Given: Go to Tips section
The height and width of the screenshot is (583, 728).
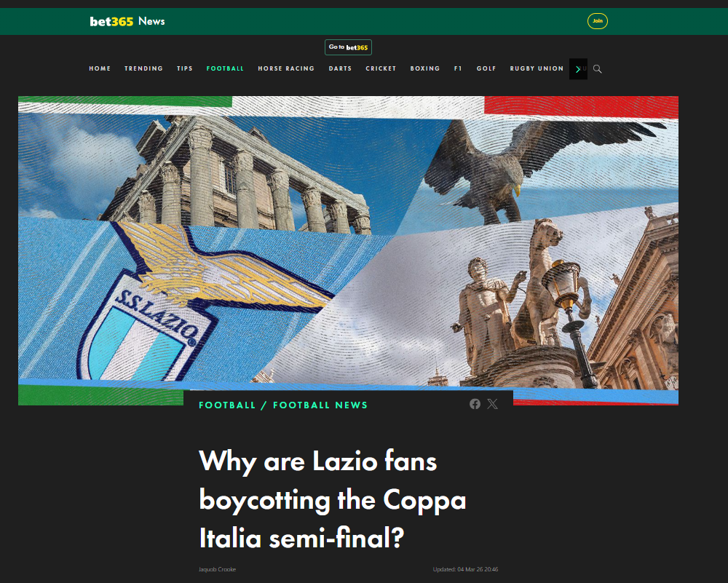Looking at the screenshot, I should pos(185,68).
